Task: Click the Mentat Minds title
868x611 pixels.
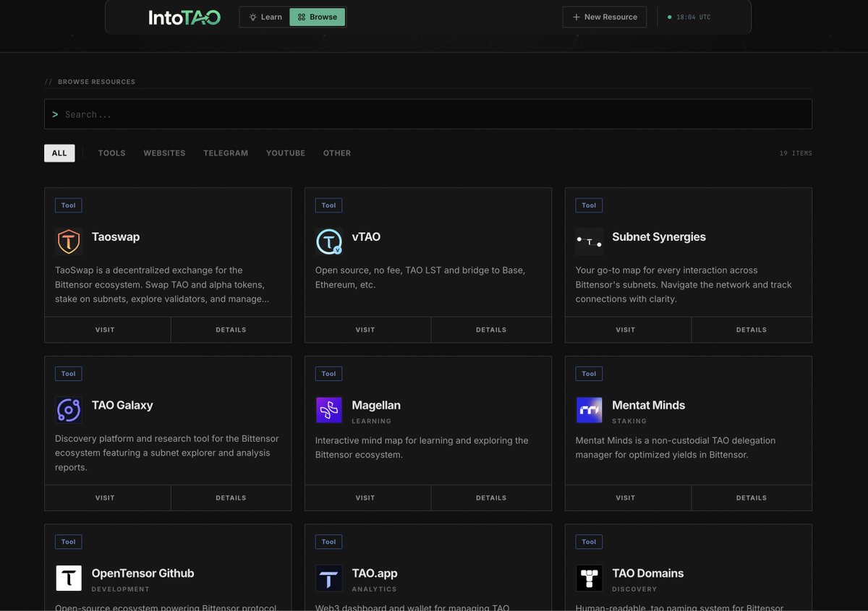Action: [649, 406]
